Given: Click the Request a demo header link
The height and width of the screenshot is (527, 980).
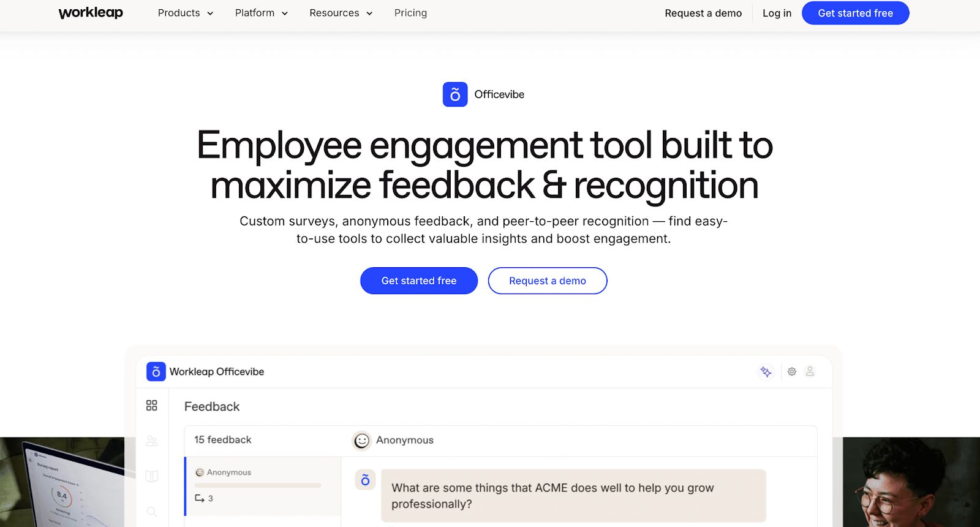Looking at the screenshot, I should 703,13.
